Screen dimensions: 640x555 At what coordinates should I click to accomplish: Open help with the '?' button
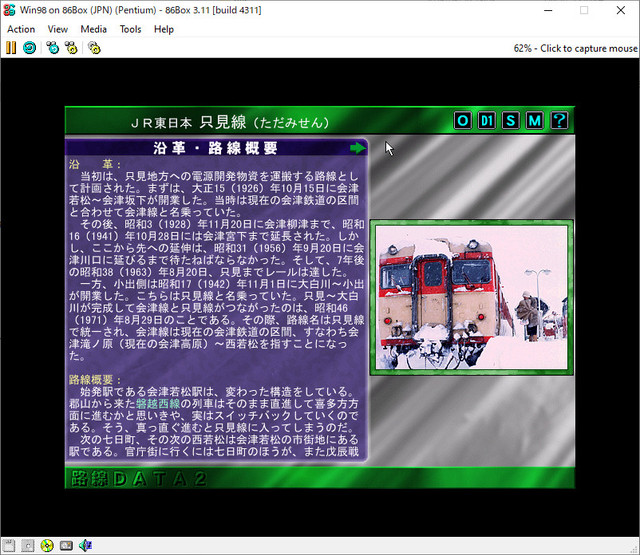(x=559, y=120)
